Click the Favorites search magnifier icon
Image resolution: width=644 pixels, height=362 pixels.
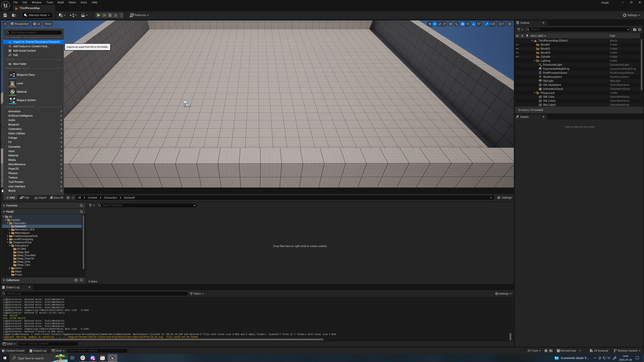(81, 206)
